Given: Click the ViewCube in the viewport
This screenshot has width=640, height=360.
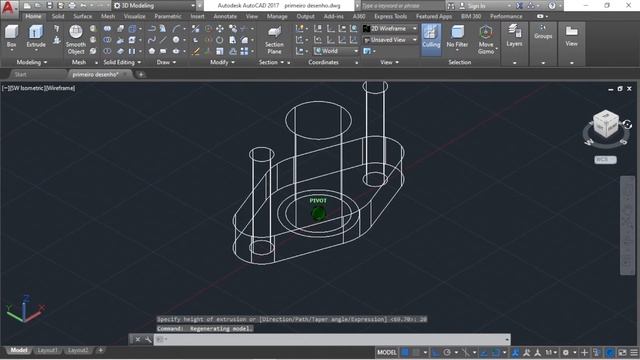Looking at the screenshot, I should click(x=606, y=123).
